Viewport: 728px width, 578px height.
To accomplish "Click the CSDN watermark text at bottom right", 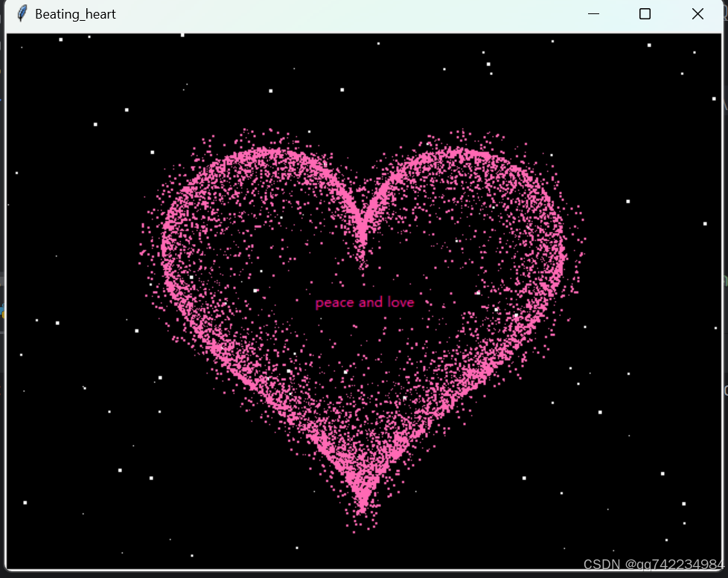I will point(654,565).
